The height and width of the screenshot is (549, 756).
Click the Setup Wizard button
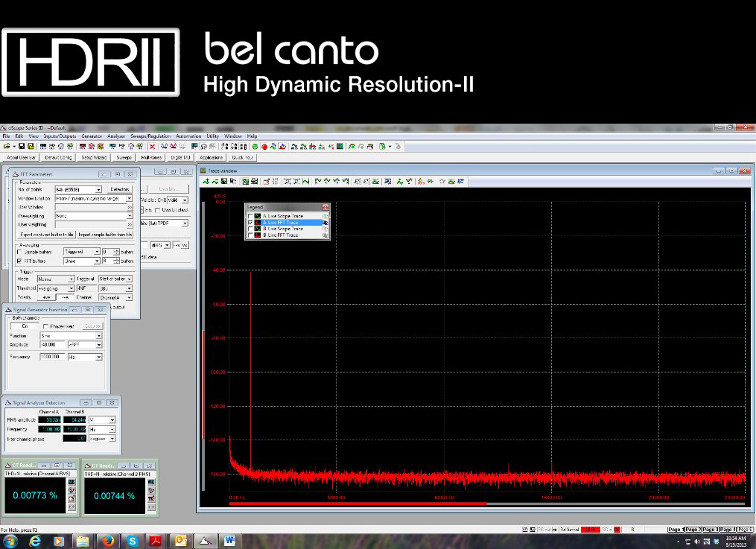pos(94,158)
